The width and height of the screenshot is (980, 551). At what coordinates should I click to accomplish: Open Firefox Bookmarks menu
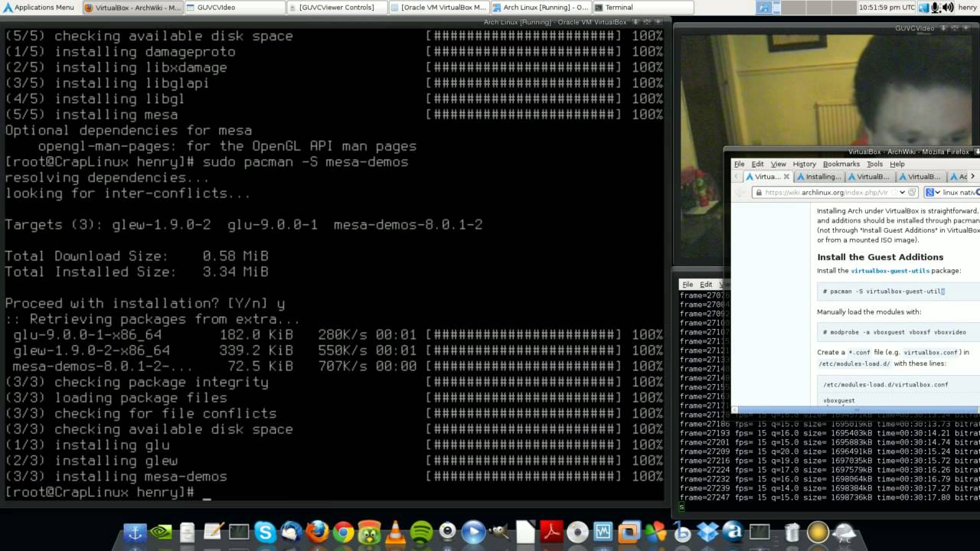841,164
